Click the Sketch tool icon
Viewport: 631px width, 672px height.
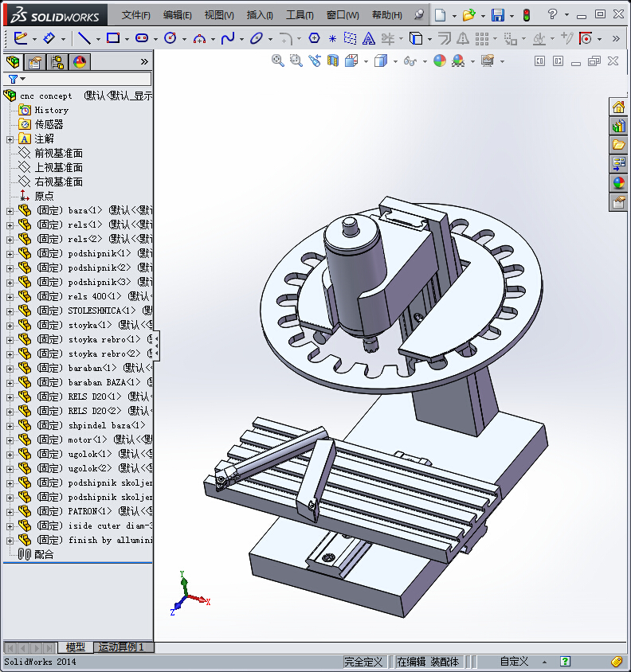click(x=21, y=38)
